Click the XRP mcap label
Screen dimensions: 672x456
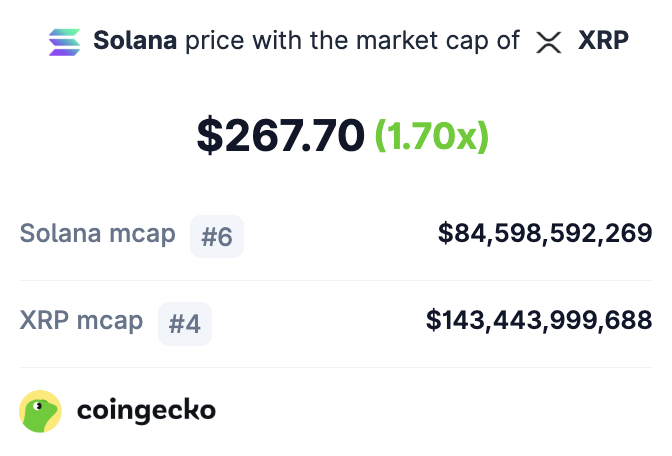tap(81, 321)
